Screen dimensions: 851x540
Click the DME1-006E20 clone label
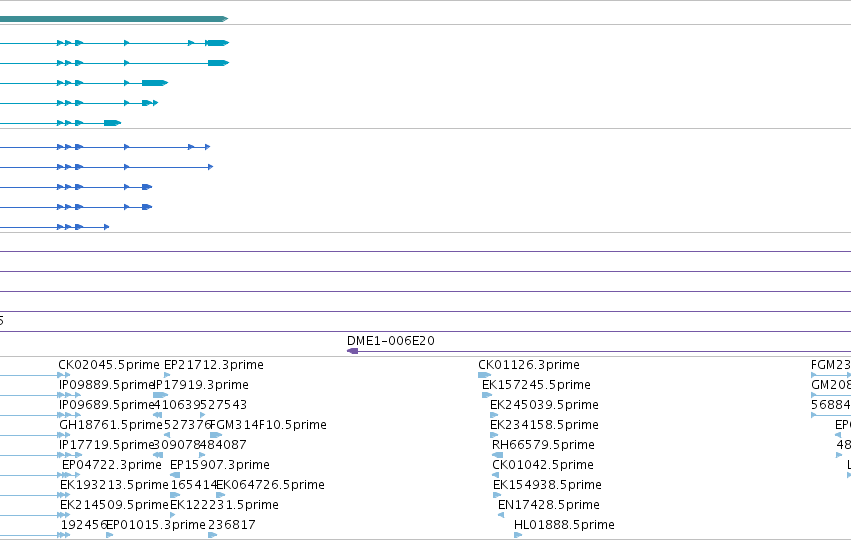tap(391, 341)
